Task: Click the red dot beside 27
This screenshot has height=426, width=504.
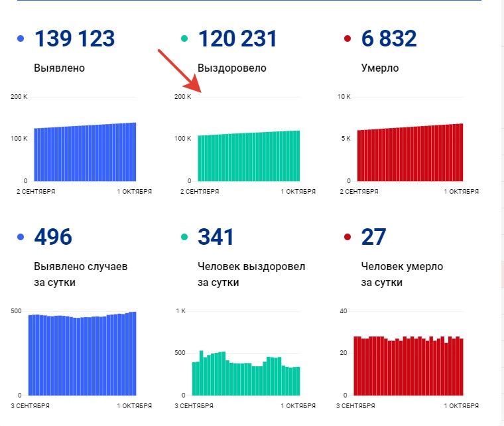Action: 347,238
